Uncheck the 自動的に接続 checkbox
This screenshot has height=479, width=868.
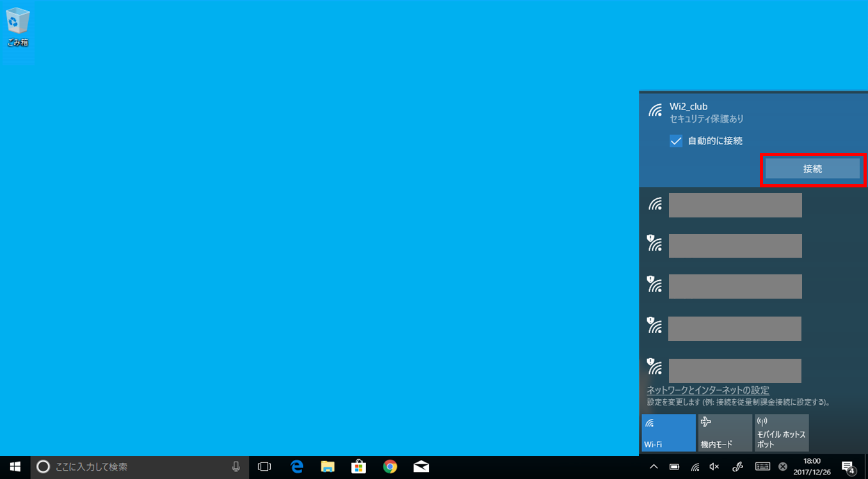pos(676,141)
